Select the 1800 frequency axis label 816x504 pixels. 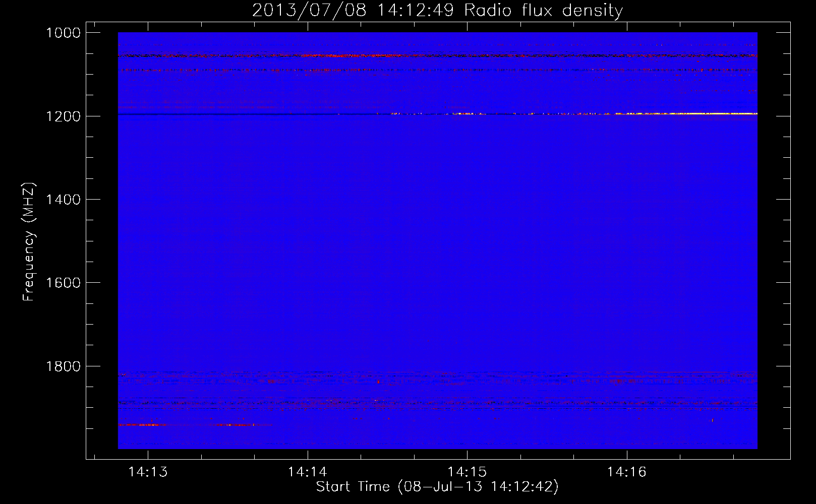pos(64,366)
